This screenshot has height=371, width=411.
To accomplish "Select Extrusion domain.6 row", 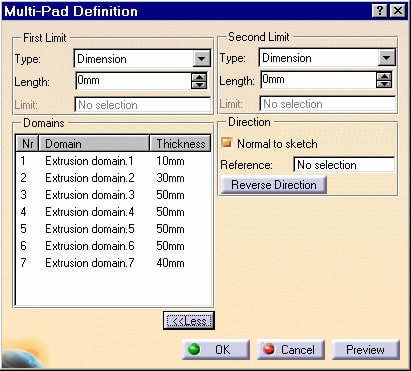I will (113, 246).
